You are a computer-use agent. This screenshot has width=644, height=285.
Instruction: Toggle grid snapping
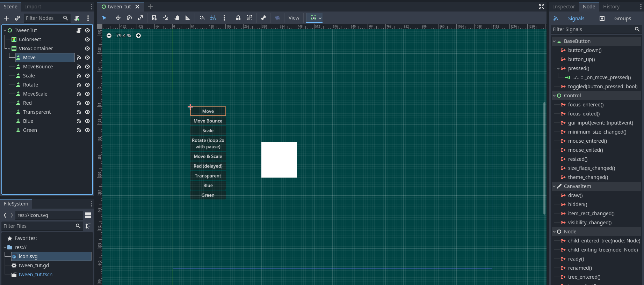click(213, 18)
